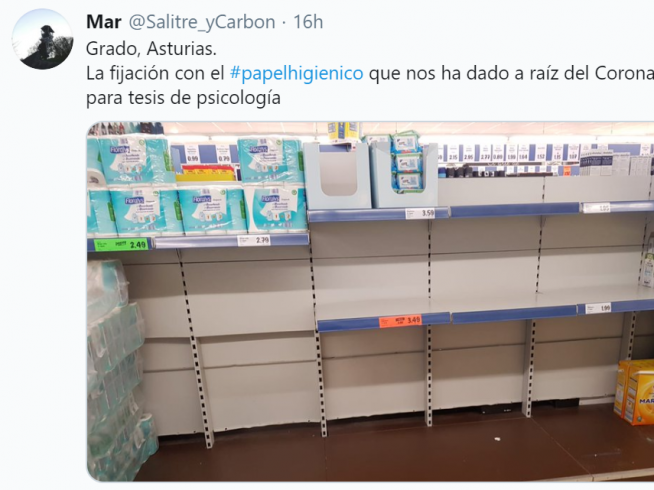Open the #papelhigienico hashtag
Image resolution: width=654 pixels, height=490 pixels.
pyautogui.click(x=297, y=74)
